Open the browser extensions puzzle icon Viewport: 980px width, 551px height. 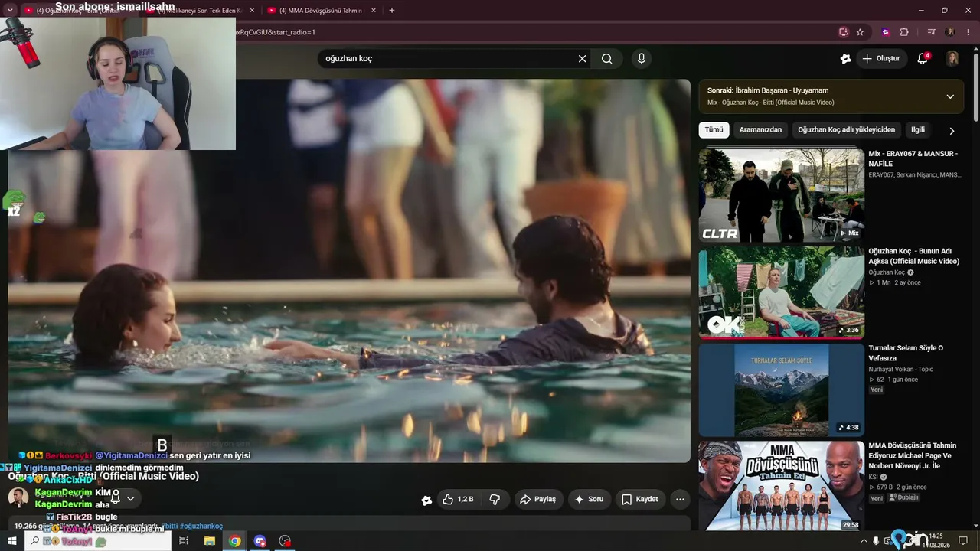904,32
